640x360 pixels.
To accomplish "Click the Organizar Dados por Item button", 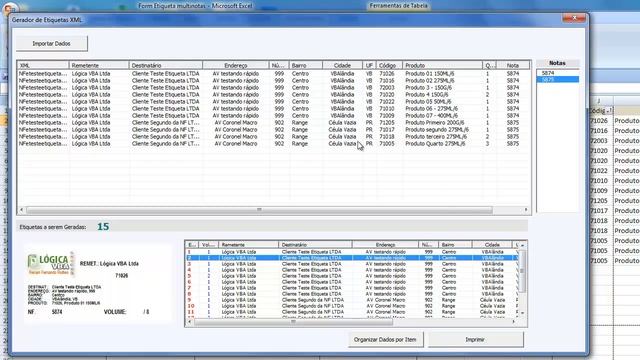I will (385, 340).
